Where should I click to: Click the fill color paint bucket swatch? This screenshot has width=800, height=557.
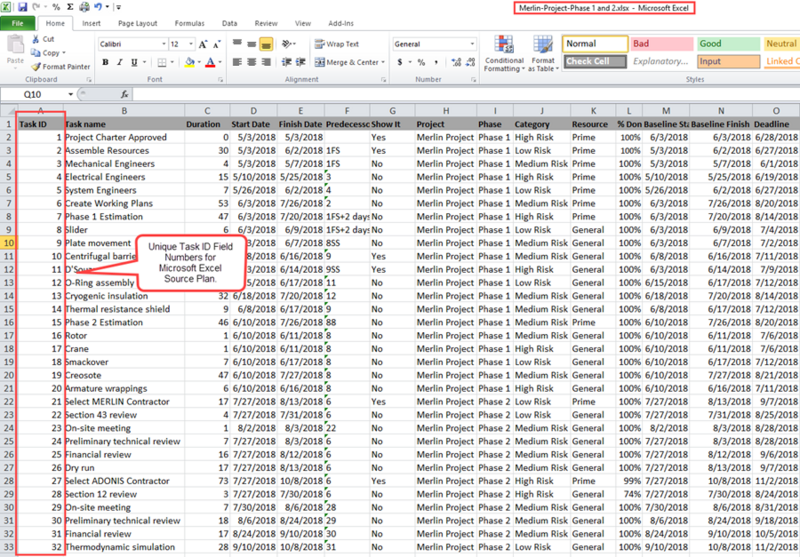click(189, 62)
